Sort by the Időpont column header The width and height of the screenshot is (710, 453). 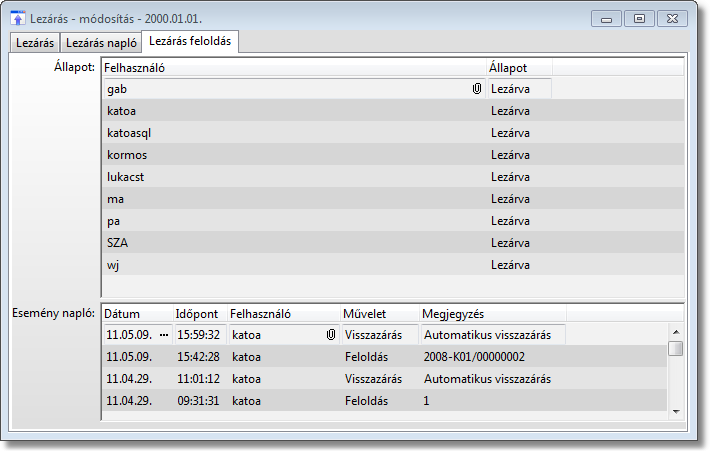200,314
